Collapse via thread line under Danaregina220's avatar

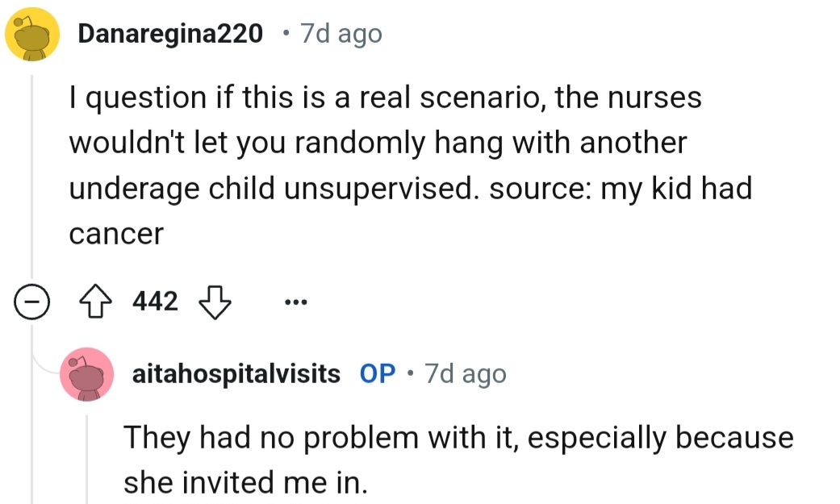tap(31, 177)
